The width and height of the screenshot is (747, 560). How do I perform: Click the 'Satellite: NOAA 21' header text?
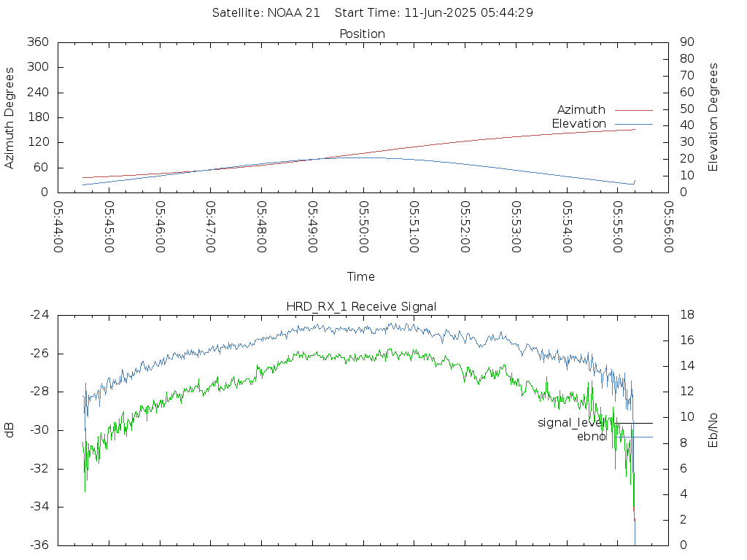[x=266, y=13]
